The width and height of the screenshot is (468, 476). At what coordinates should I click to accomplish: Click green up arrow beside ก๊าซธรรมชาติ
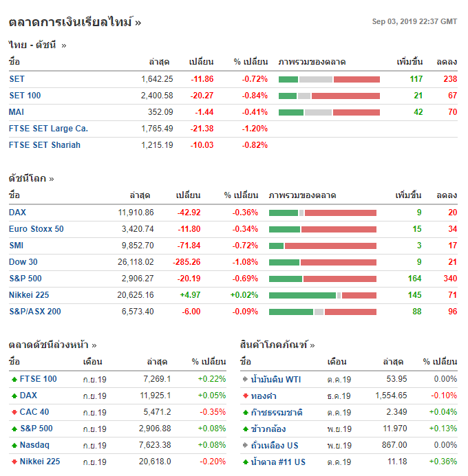coord(245,412)
